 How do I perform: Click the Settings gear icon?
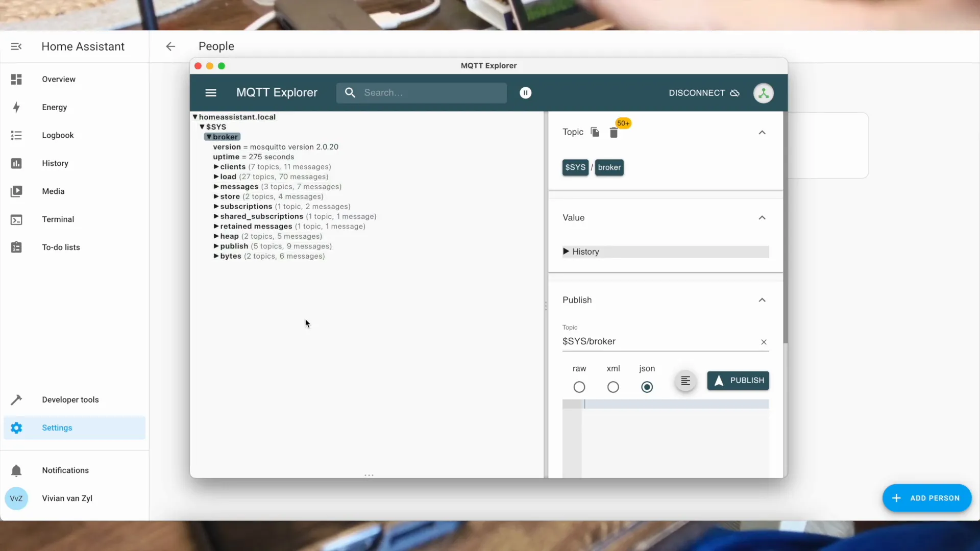tap(16, 428)
